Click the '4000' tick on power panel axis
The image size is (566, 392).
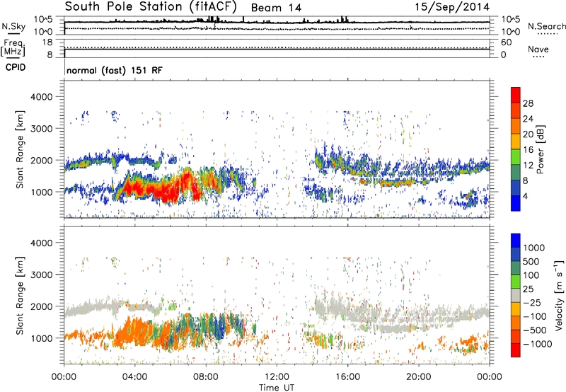tap(41, 97)
